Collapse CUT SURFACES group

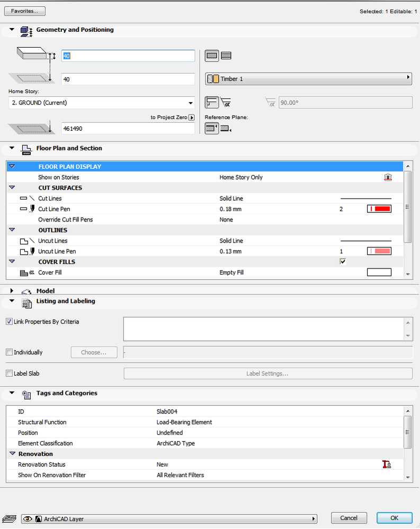pos(12,187)
